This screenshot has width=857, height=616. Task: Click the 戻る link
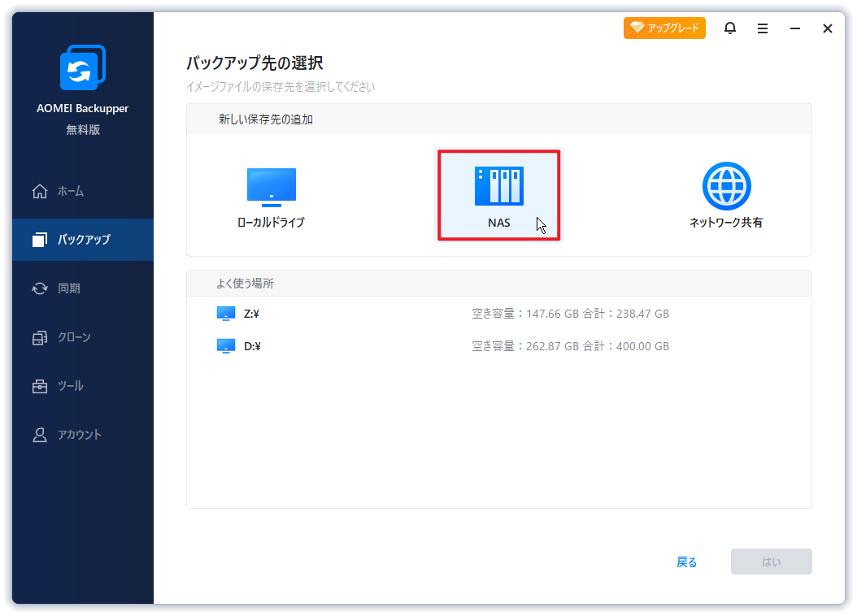coord(686,562)
